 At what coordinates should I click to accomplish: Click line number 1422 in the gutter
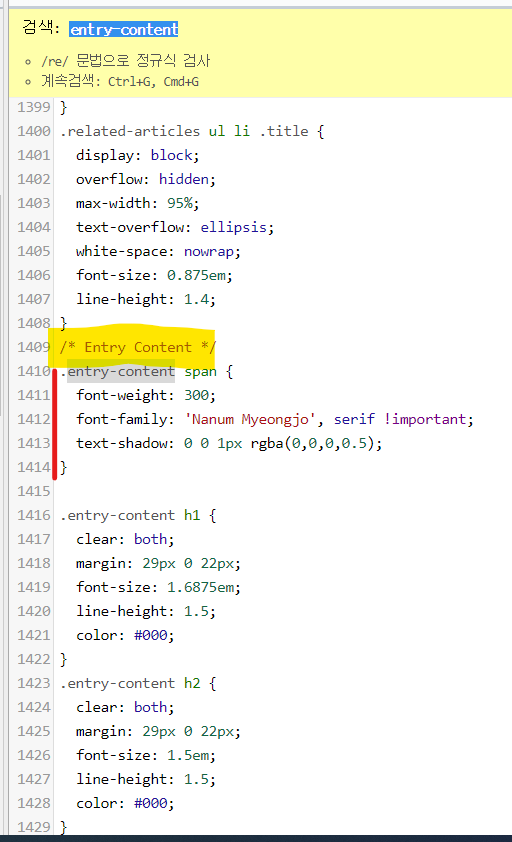[x=33, y=659]
